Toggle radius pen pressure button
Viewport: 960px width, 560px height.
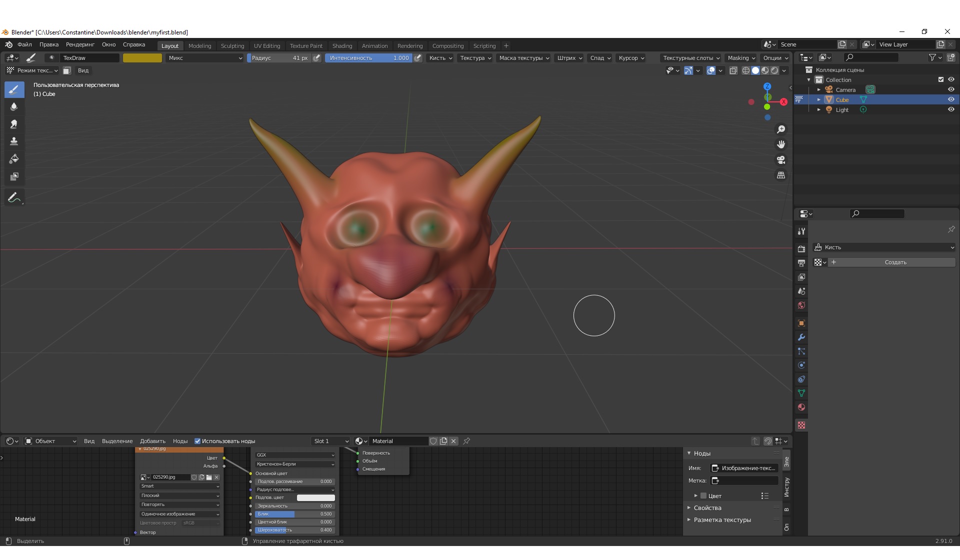click(316, 58)
